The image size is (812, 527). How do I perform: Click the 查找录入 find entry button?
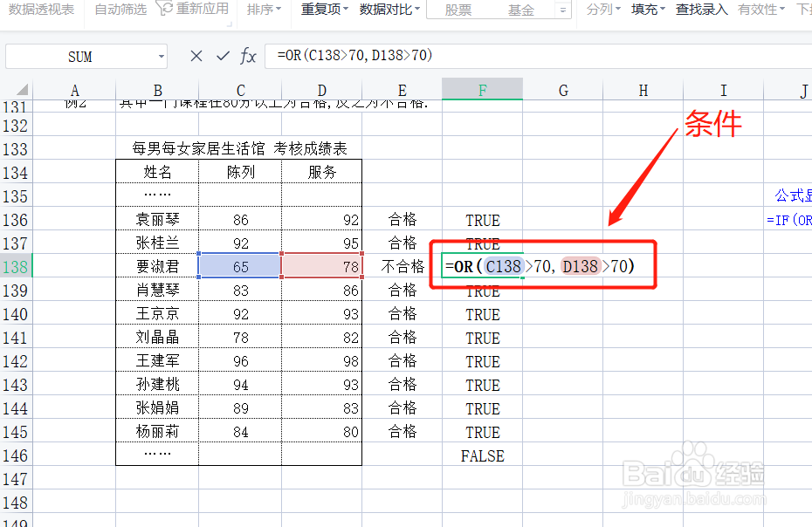[x=700, y=12]
